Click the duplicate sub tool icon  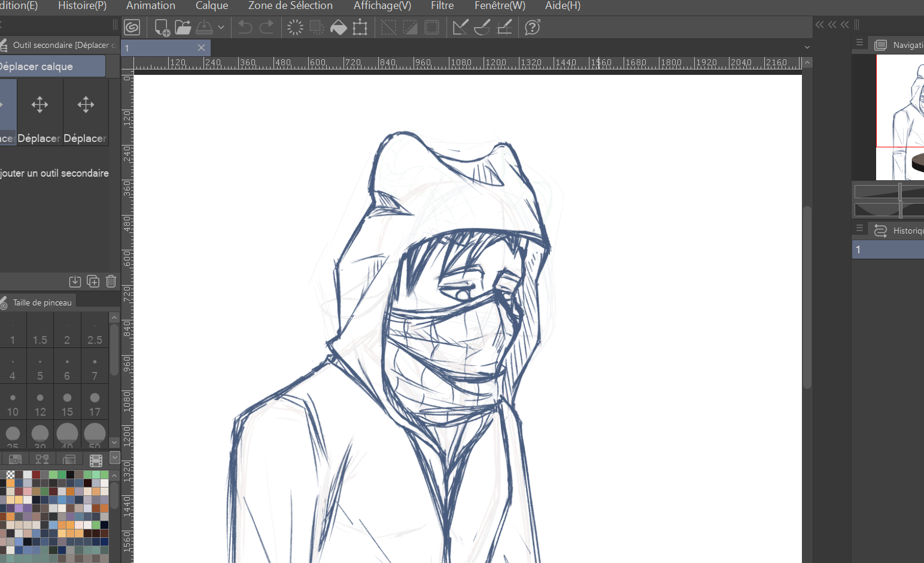coord(93,281)
